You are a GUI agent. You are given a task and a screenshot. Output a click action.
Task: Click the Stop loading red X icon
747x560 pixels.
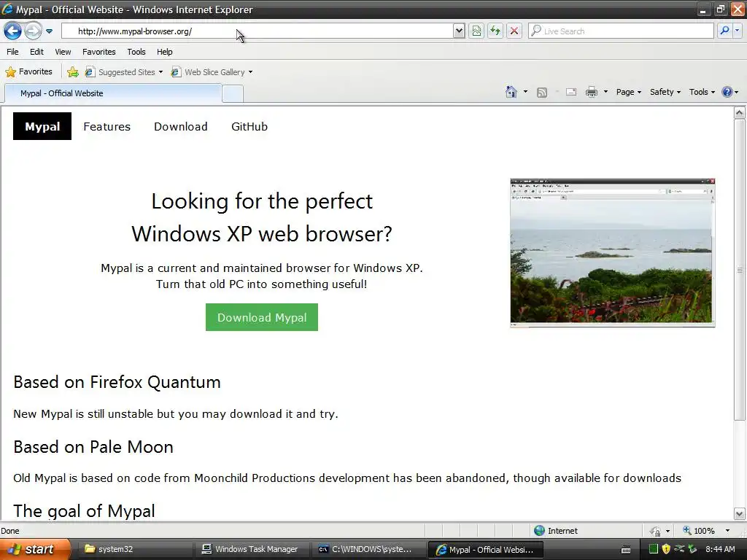click(514, 31)
